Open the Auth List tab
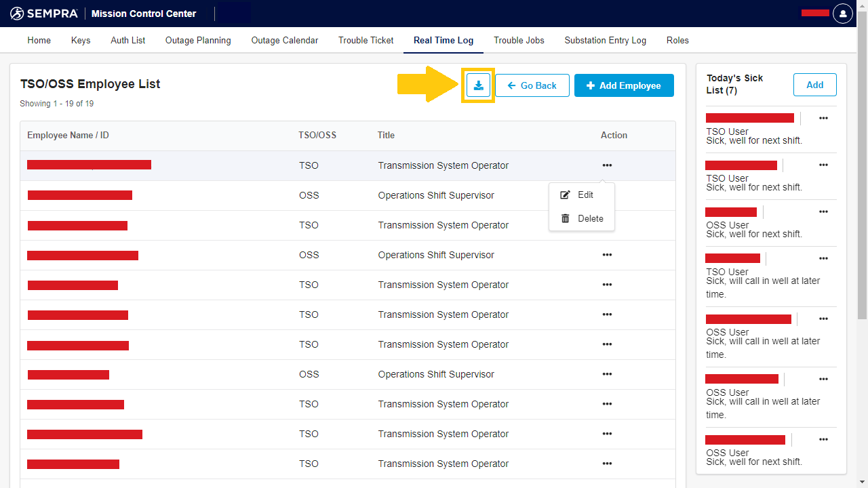Image resolution: width=868 pixels, height=488 pixels. (x=127, y=41)
